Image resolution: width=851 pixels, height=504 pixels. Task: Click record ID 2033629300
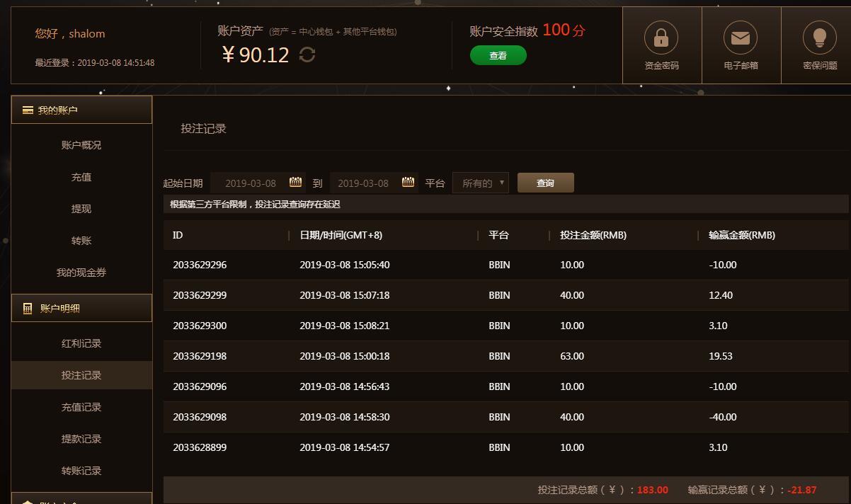(x=200, y=326)
